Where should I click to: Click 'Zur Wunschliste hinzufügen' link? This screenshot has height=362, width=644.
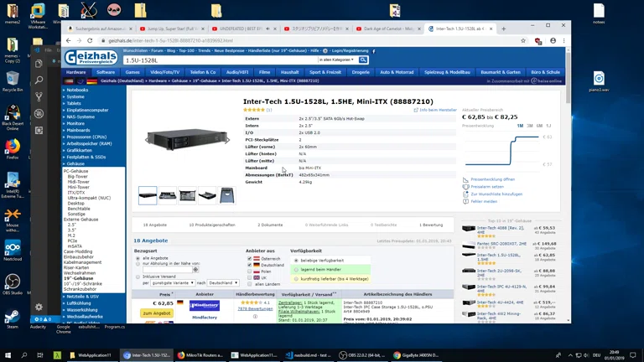click(x=496, y=194)
